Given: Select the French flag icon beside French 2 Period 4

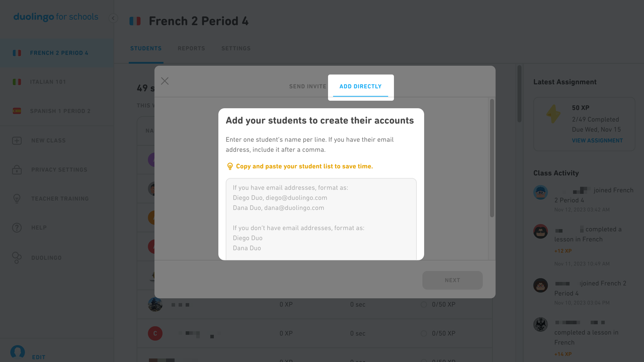Looking at the screenshot, I should click(17, 53).
